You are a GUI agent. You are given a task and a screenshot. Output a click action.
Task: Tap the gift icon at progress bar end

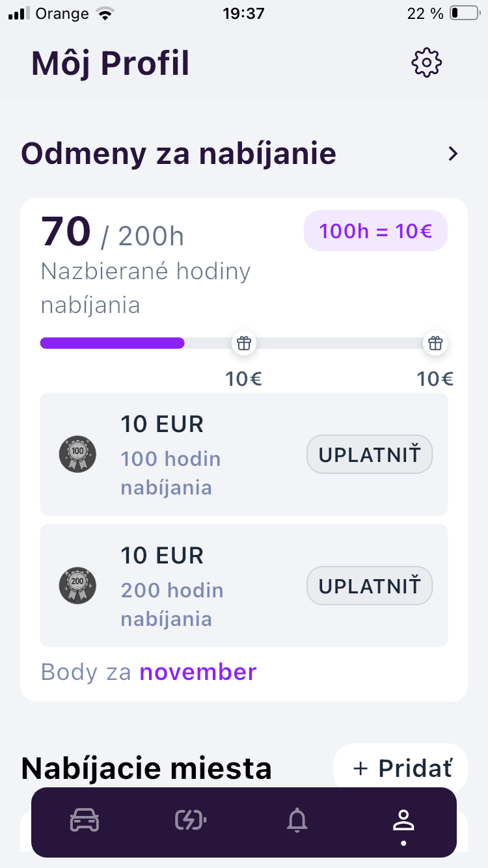435,343
